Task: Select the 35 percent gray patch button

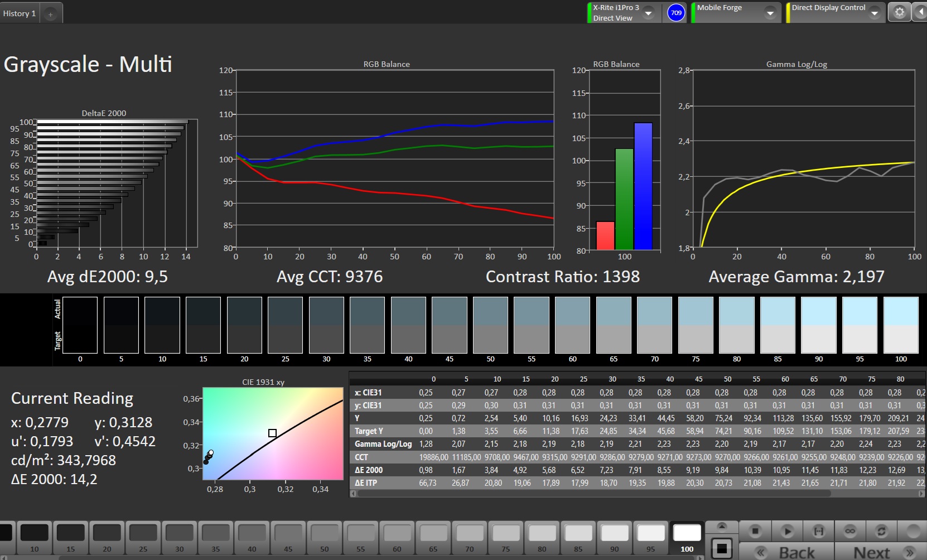Action: point(216,538)
